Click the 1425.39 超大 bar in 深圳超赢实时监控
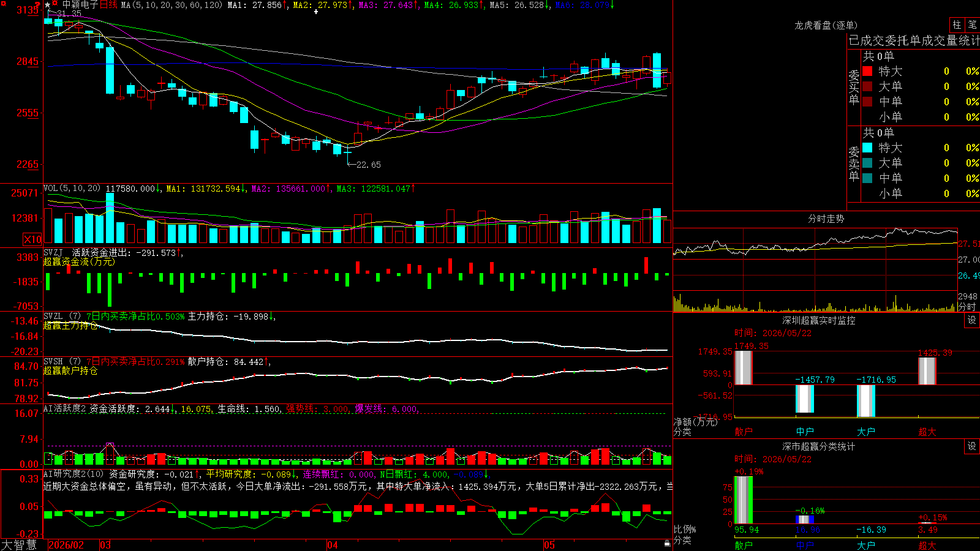The width and height of the screenshot is (980, 551). 927,371
